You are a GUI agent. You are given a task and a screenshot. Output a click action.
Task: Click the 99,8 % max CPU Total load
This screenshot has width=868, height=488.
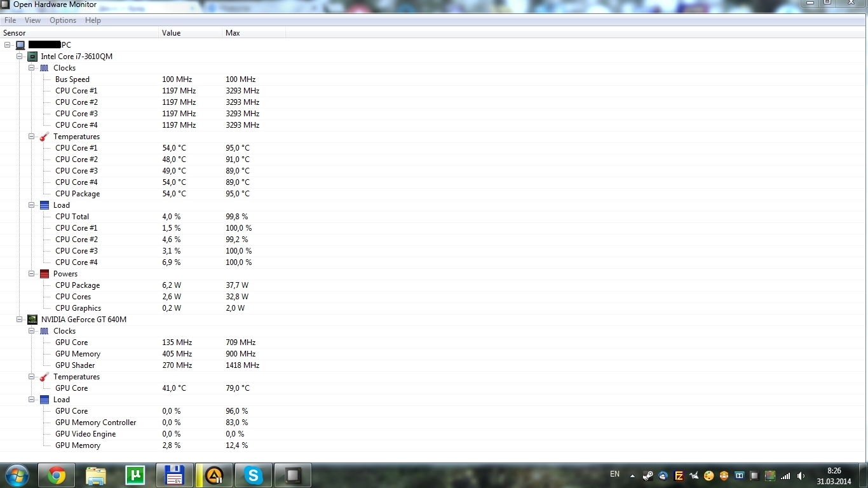pyautogui.click(x=236, y=217)
